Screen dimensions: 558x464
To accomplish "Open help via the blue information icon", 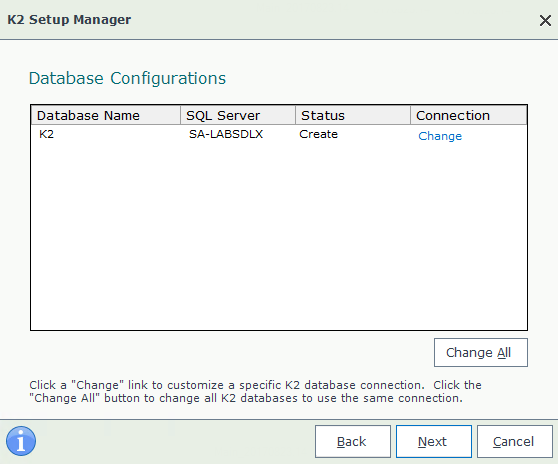I will (21, 441).
